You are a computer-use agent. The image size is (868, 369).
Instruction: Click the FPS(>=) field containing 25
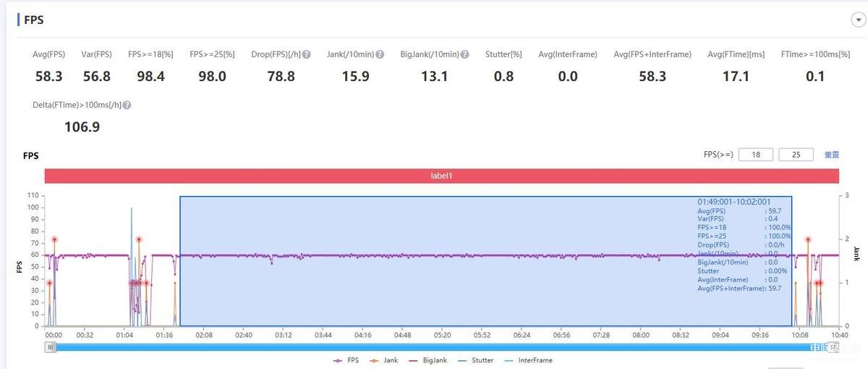(x=796, y=154)
